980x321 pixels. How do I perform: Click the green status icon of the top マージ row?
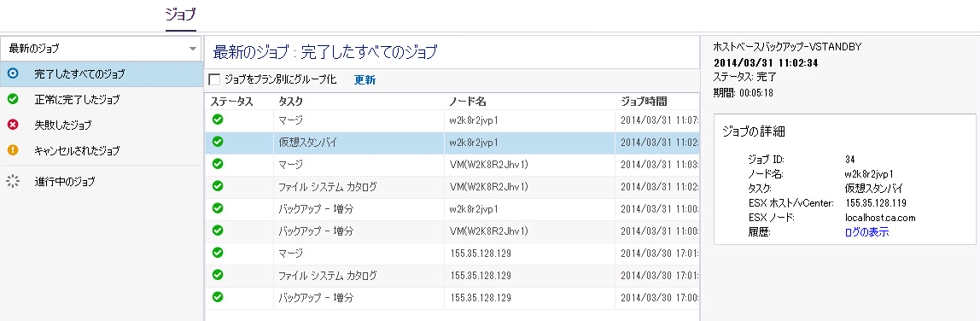click(x=218, y=120)
